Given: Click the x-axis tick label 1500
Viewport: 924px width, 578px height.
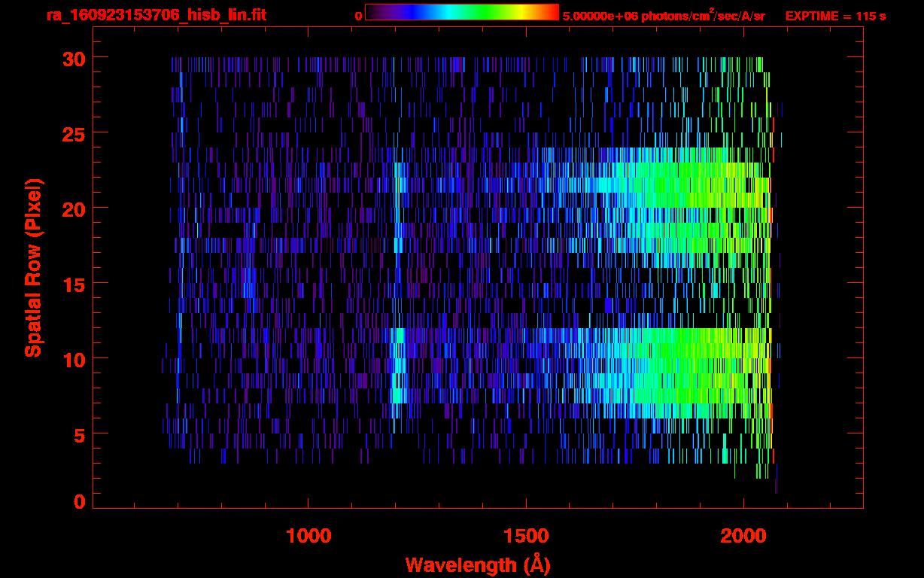Looking at the screenshot, I should pos(526,536).
